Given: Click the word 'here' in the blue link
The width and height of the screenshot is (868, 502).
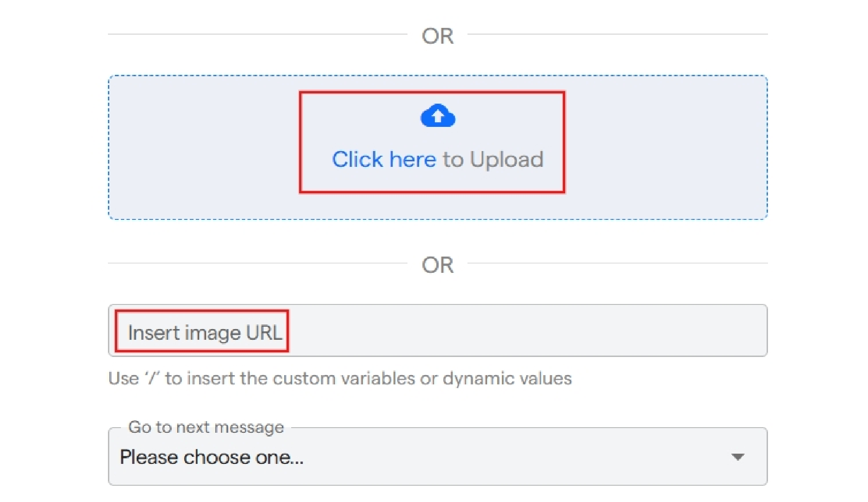Looking at the screenshot, I should coord(413,159).
